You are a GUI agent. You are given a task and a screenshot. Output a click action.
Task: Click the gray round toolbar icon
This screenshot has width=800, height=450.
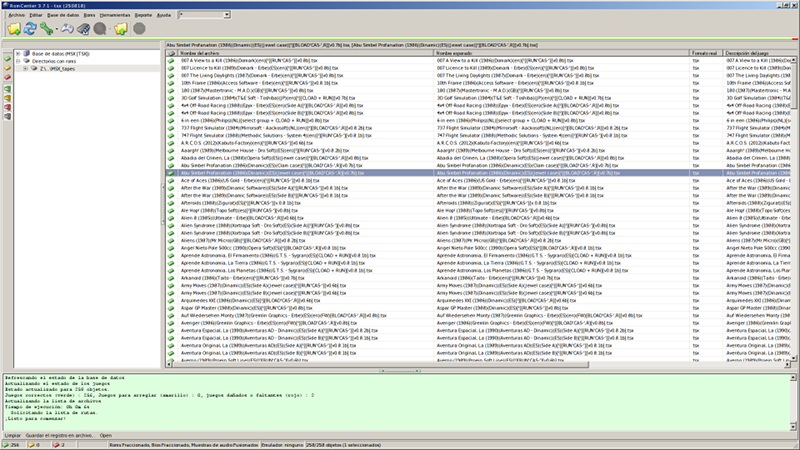tap(100, 29)
